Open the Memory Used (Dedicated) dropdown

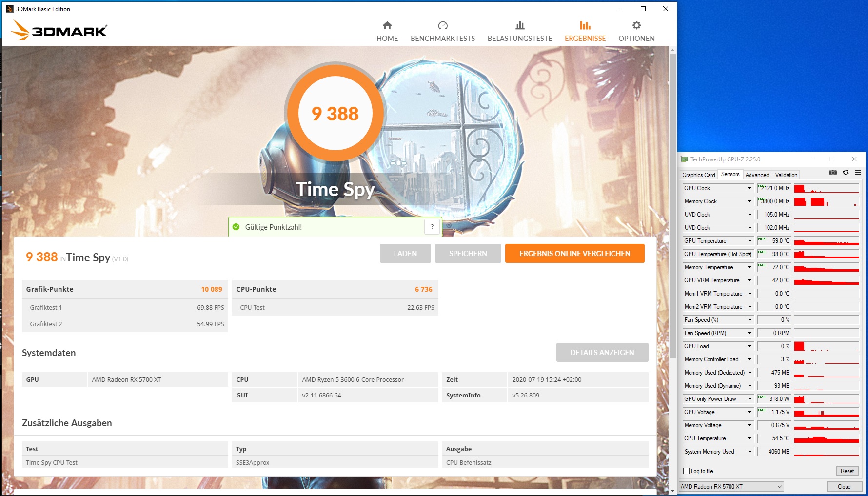(750, 373)
